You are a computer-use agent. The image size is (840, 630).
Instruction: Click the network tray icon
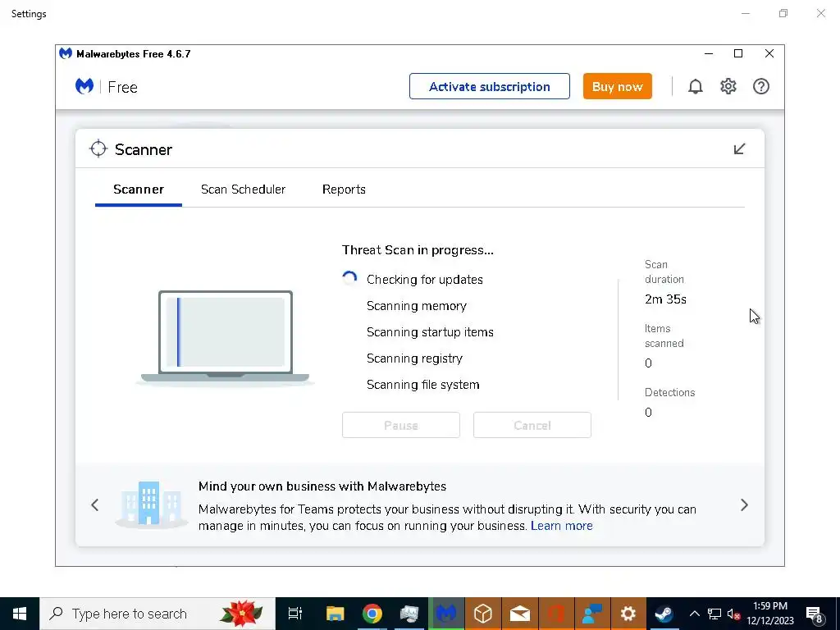click(714, 614)
